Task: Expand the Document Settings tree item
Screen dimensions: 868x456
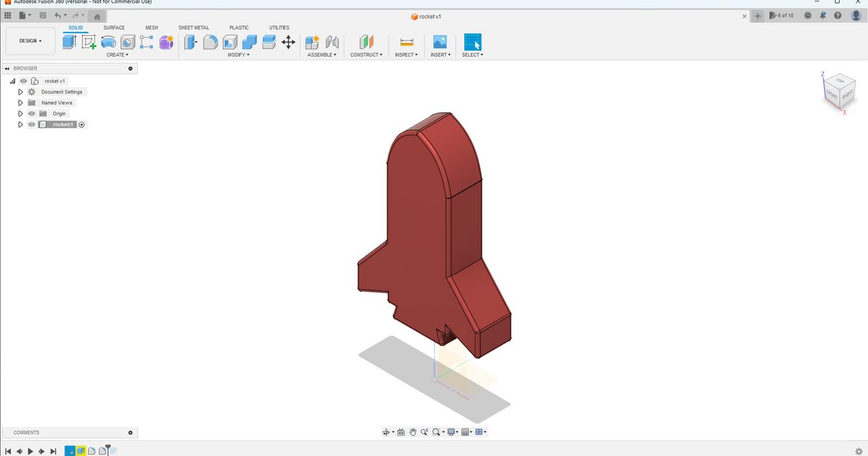Action: [20, 92]
